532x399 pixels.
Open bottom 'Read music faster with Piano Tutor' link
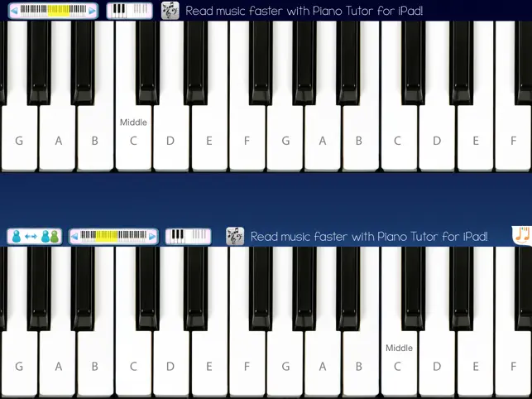pyautogui.click(x=369, y=237)
